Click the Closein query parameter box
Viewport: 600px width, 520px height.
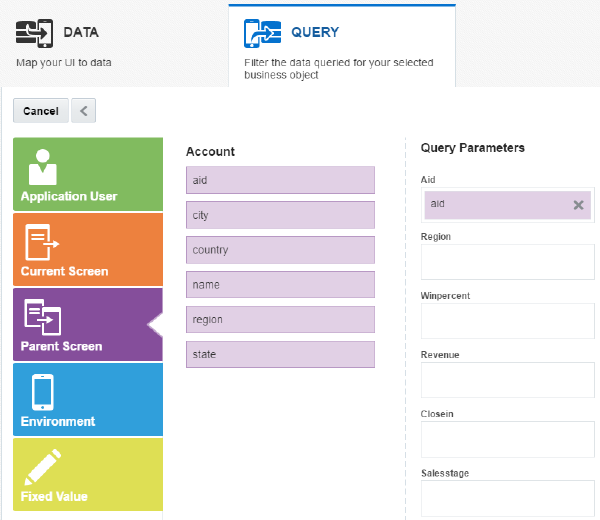pyautogui.click(x=507, y=439)
